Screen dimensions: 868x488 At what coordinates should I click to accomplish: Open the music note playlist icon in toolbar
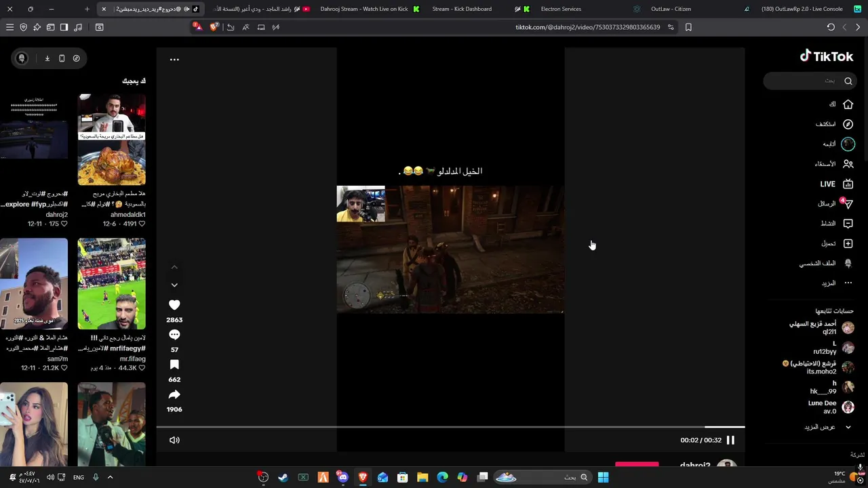[78, 27]
